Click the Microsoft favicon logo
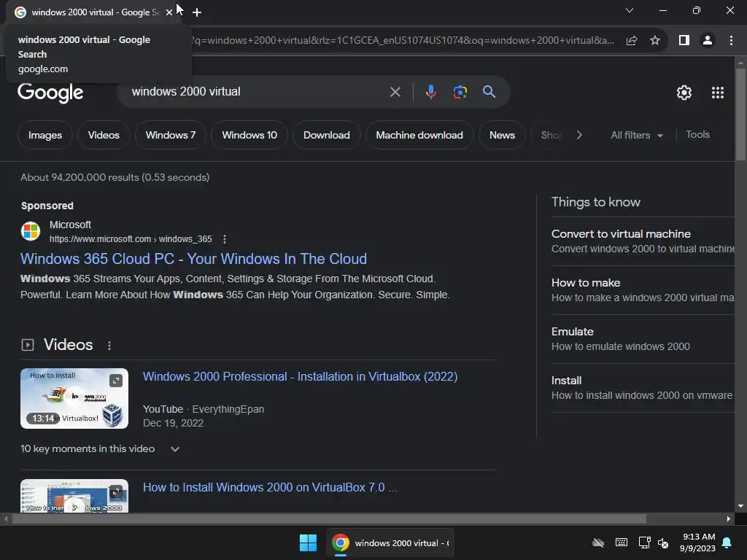Viewport: 747px width, 560px height. click(31, 231)
